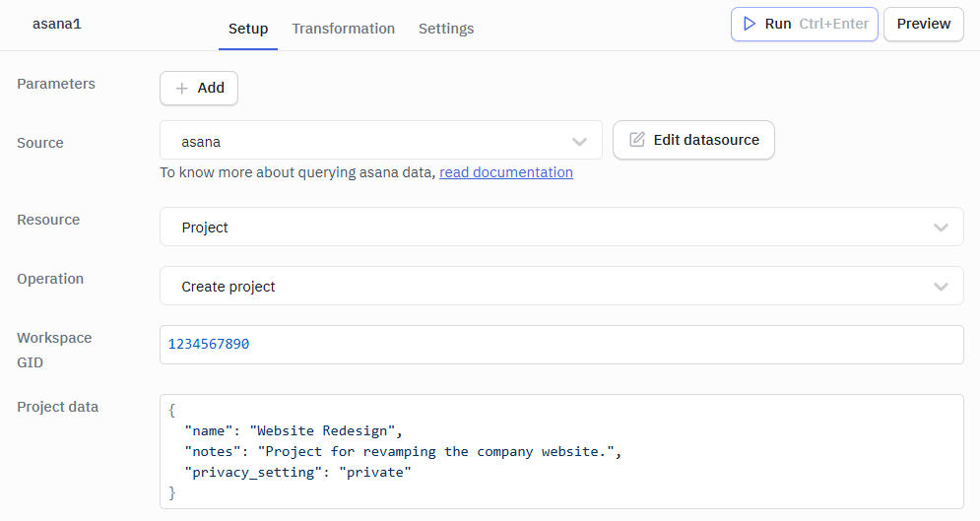Screen dimensions: 980x521
Task: Click the Resource label
Action: tap(48, 220)
